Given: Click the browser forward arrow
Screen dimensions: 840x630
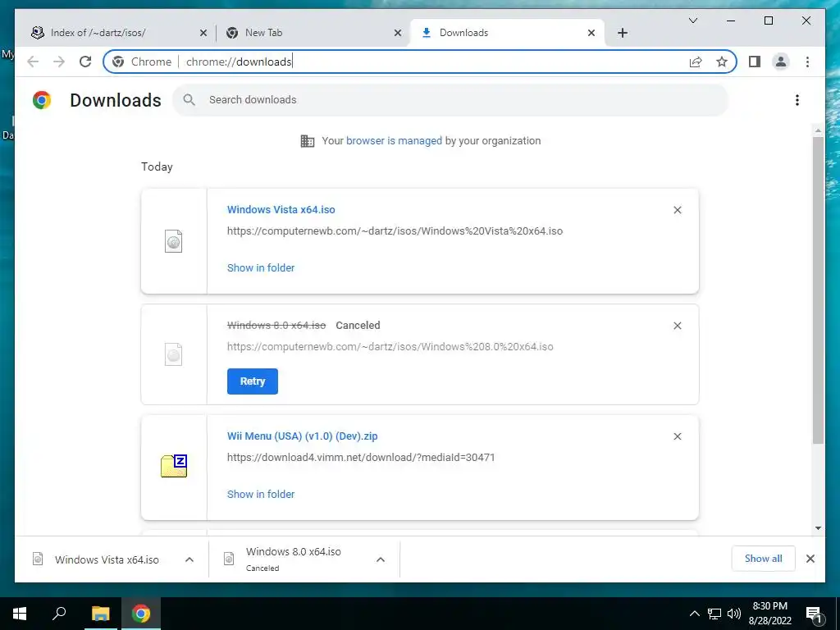Looking at the screenshot, I should pyautogui.click(x=59, y=62).
